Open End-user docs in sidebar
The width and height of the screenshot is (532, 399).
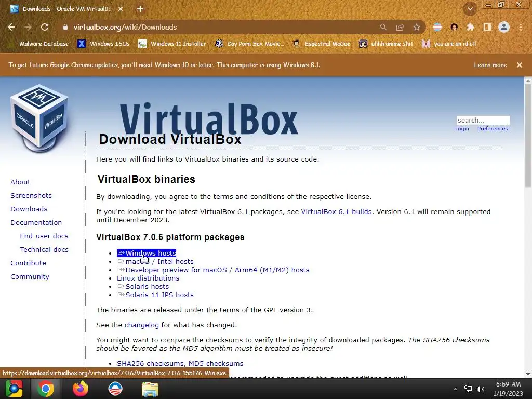tap(44, 236)
